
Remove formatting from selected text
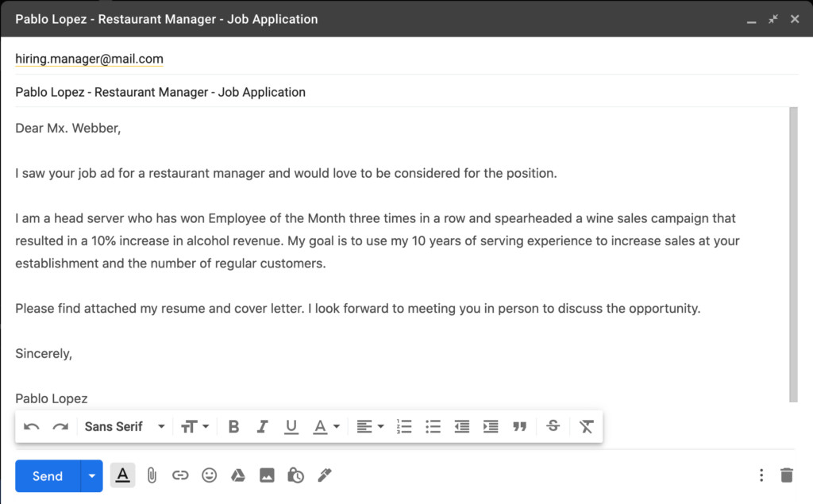586,426
